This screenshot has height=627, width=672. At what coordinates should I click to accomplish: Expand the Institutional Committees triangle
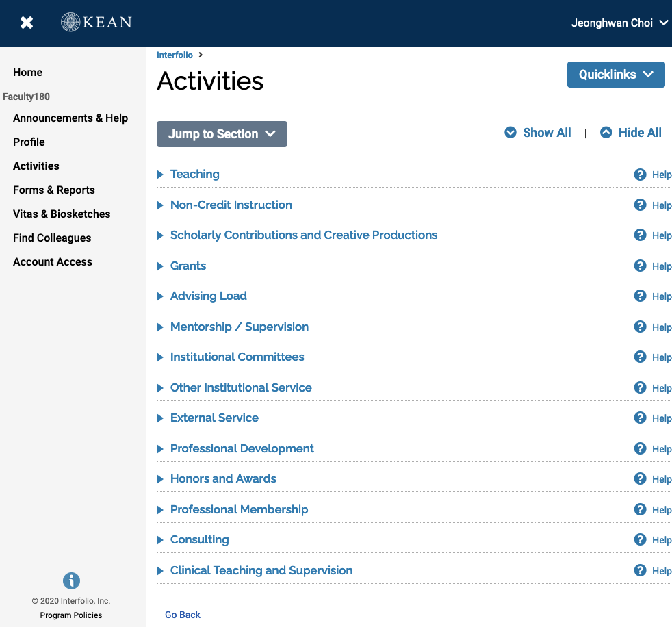point(160,357)
